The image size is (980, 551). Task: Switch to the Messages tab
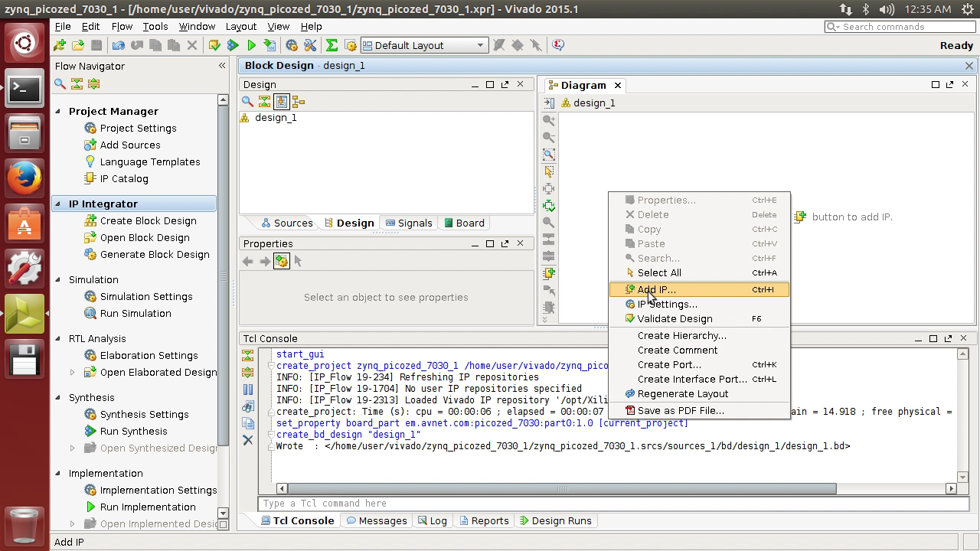(377, 520)
